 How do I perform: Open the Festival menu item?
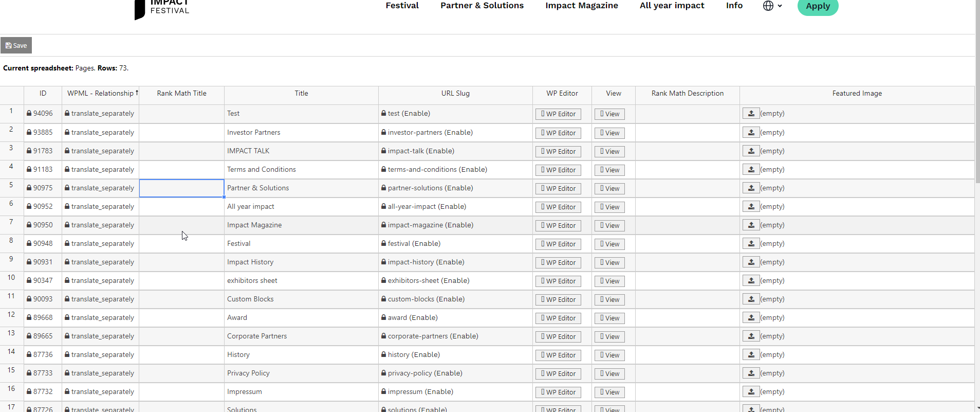[x=402, y=5]
